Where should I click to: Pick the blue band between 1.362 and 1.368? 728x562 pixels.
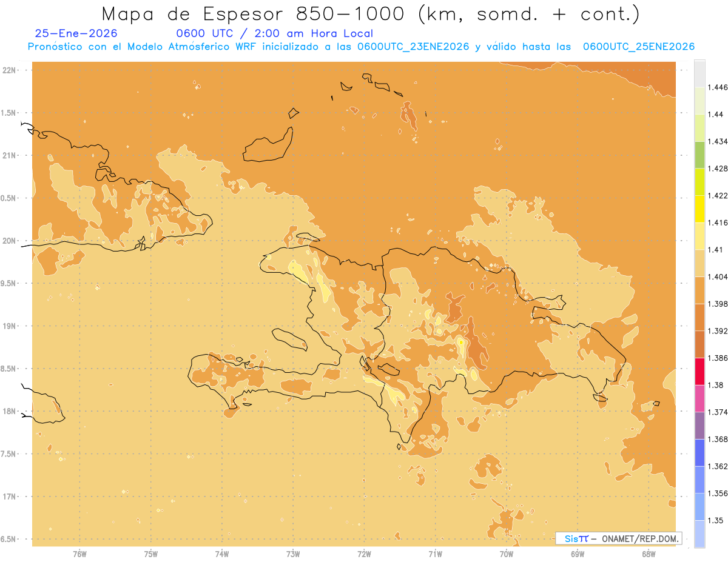pyautogui.click(x=699, y=453)
